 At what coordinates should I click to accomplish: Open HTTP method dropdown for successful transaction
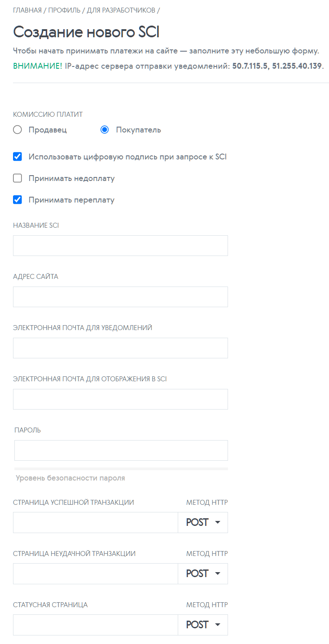(203, 522)
